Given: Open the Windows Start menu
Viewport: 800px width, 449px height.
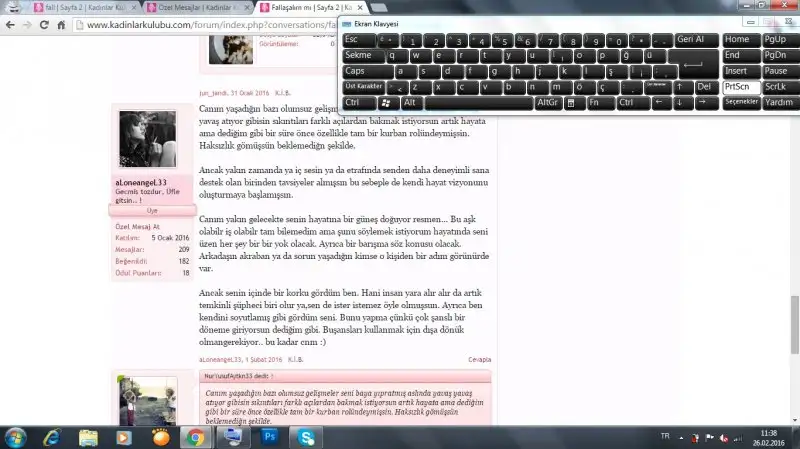Looking at the screenshot, I should [x=16, y=436].
